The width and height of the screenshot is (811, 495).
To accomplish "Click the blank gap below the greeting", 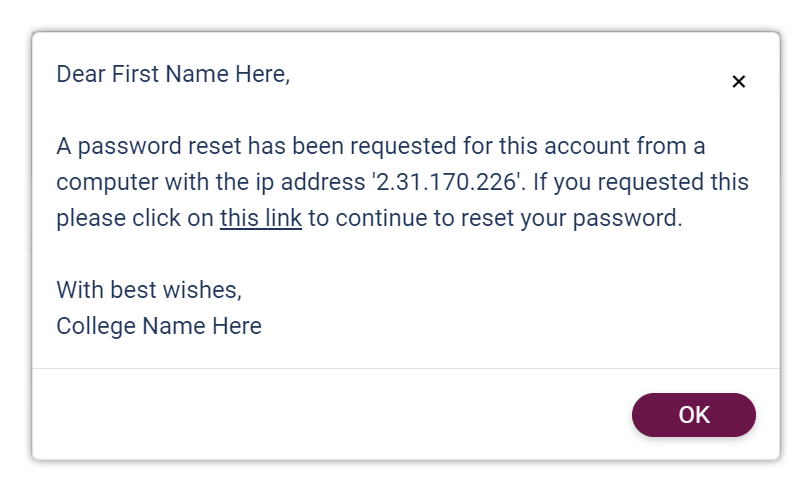I will click(x=406, y=110).
